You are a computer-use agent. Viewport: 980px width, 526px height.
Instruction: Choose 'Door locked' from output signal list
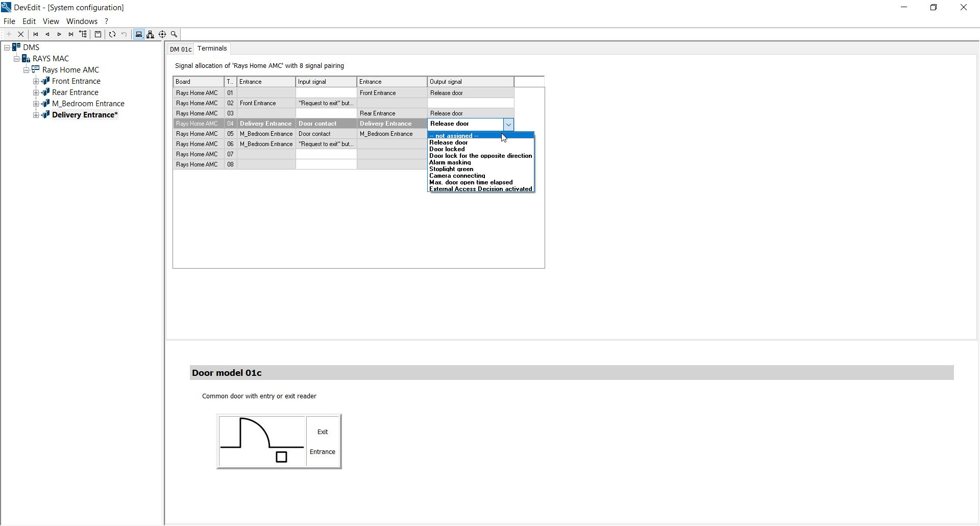tap(447, 149)
